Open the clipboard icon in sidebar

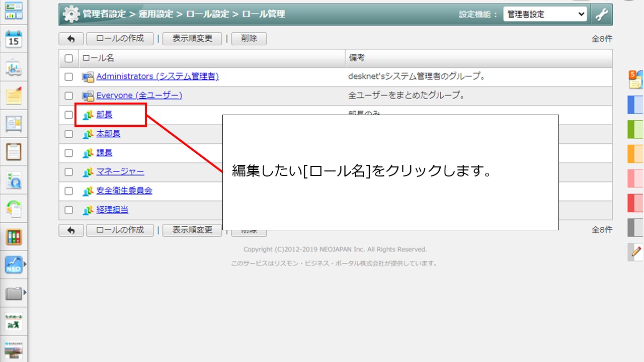[x=14, y=151]
